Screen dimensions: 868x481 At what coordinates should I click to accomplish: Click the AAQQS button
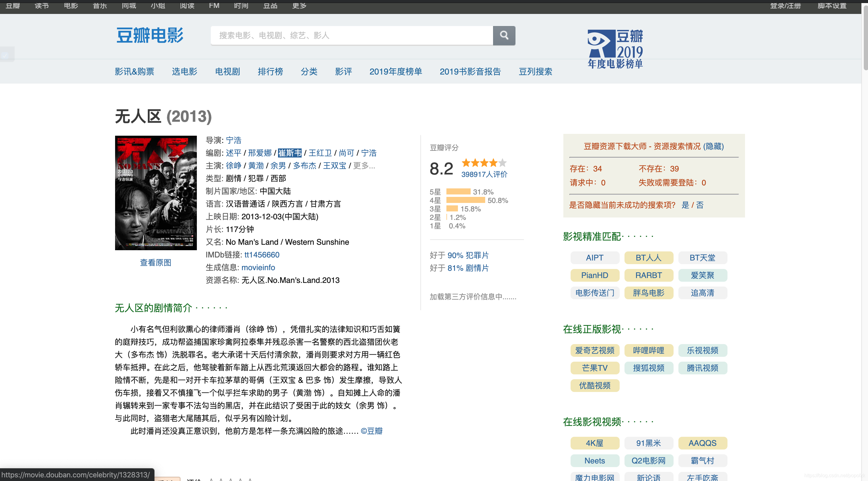click(703, 443)
